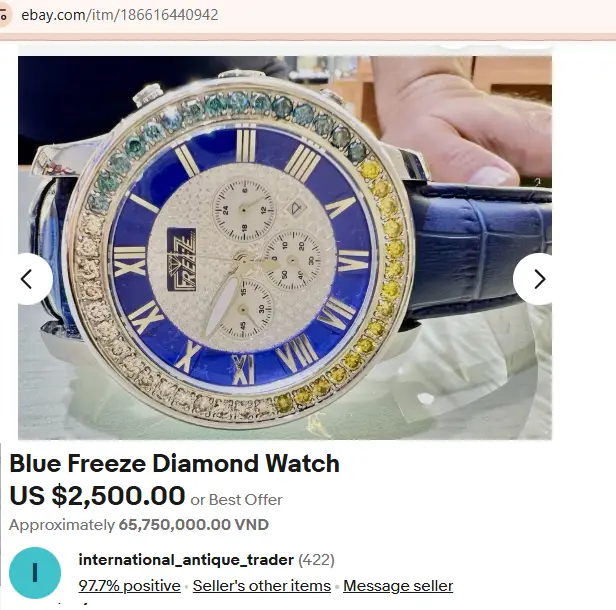Enlarge the main watch product image

click(x=285, y=247)
